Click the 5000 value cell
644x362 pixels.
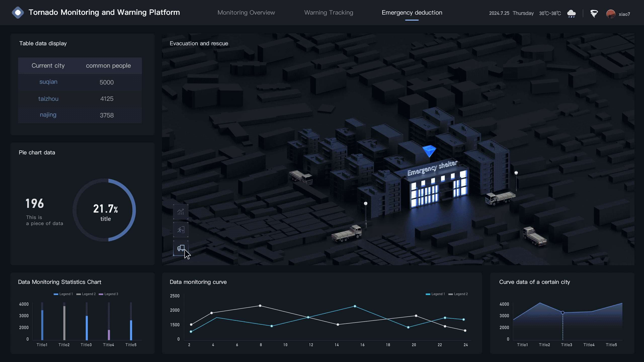click(x=107, y=82)
